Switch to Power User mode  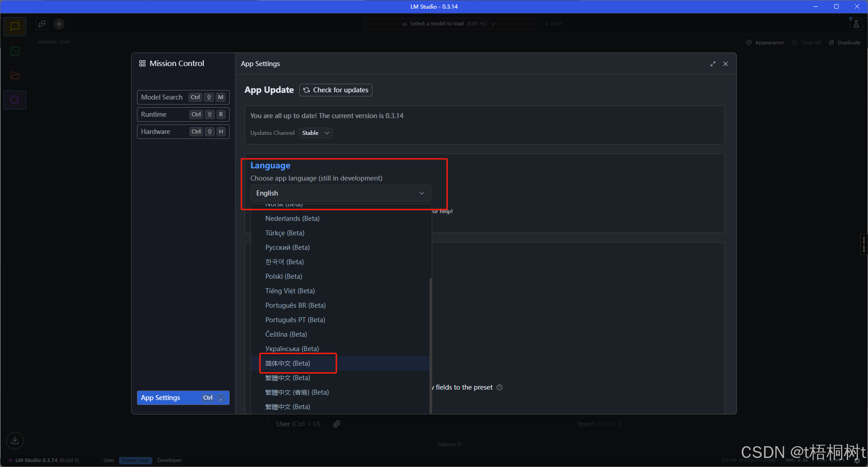click(136, 460)
